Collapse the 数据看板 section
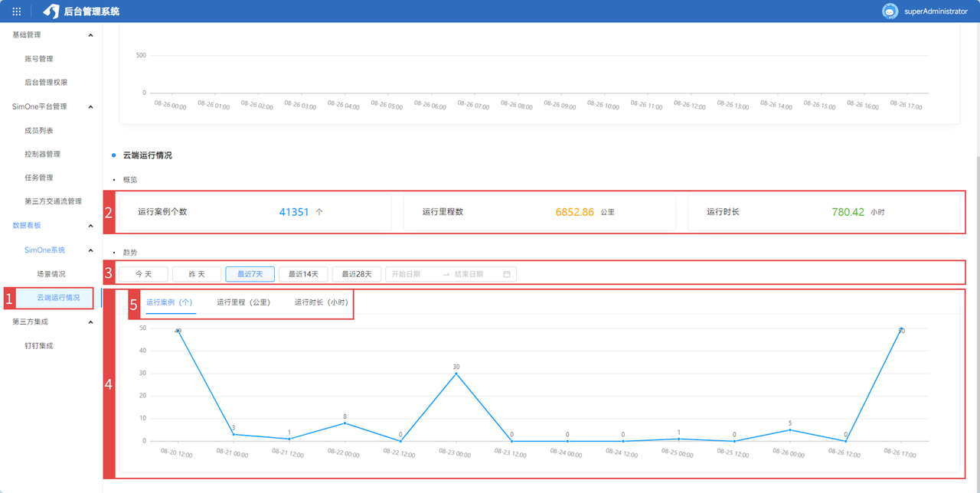Screen dimensions: 980x493 (91, 226)
